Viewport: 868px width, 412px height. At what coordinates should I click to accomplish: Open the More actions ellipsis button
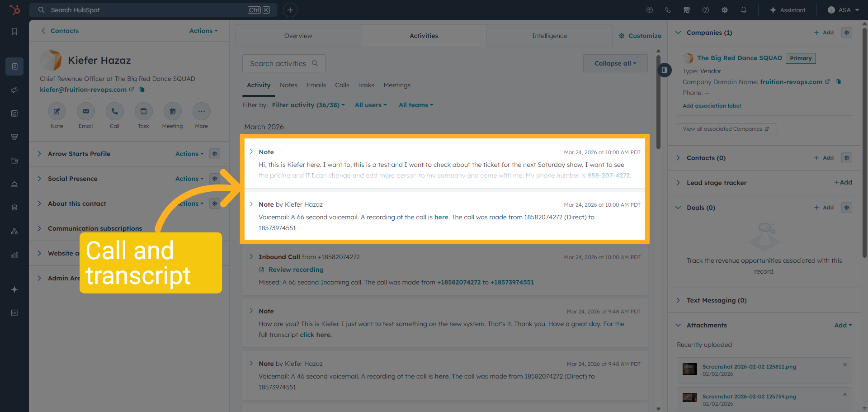[202, 111]
